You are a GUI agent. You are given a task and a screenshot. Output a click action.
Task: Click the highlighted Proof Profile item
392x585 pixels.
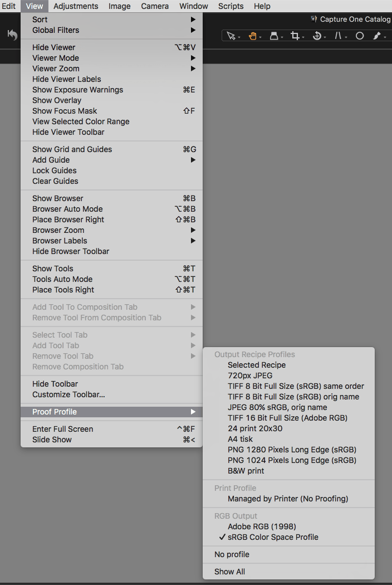(112, 412)
